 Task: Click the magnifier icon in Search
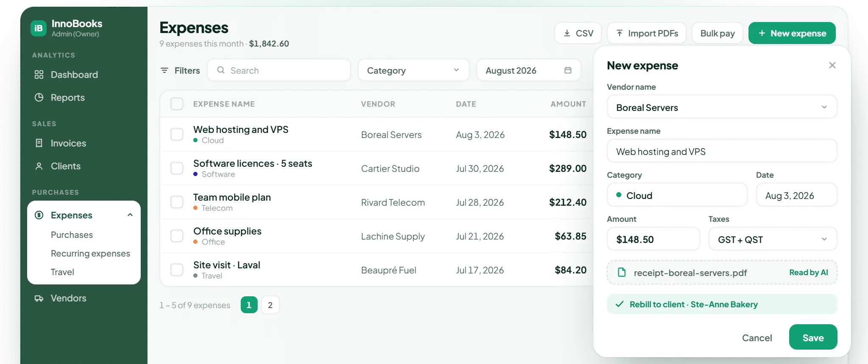[221, 70]
